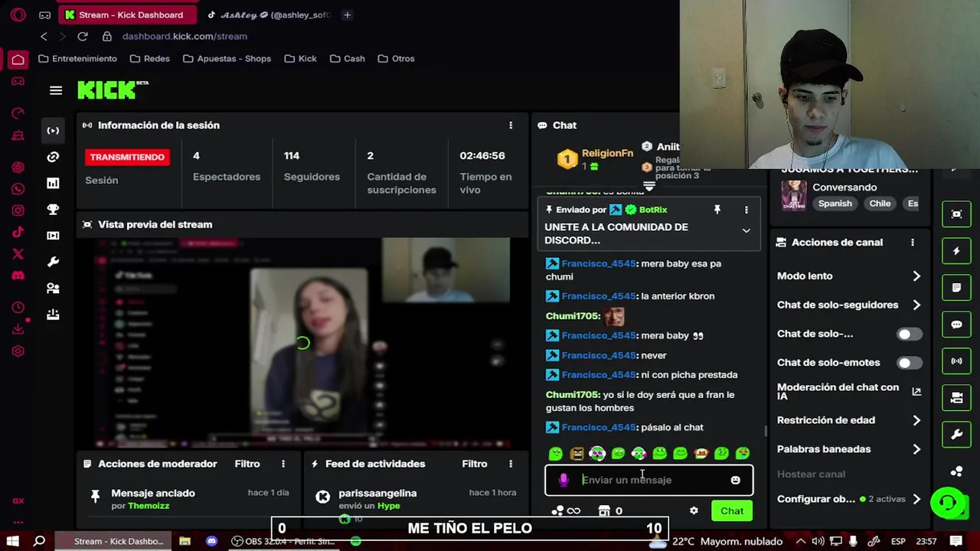980x551 pixels.
Task: Open TikTok in the Opera sidebar
Action: click(x=18, y=232)
